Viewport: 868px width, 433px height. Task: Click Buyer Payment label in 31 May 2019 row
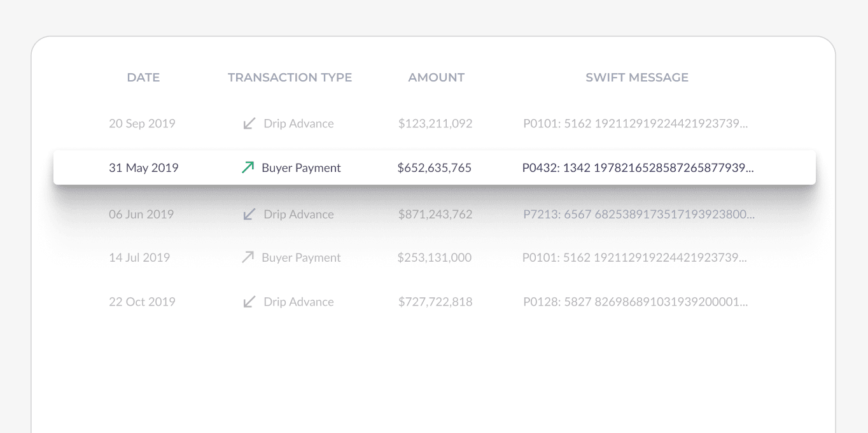click(301, 168)
